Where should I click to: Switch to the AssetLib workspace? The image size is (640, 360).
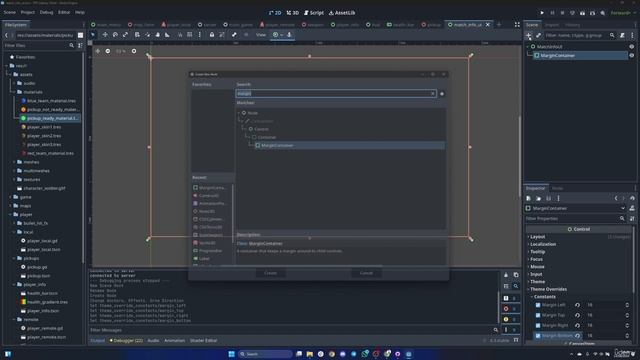342,13
